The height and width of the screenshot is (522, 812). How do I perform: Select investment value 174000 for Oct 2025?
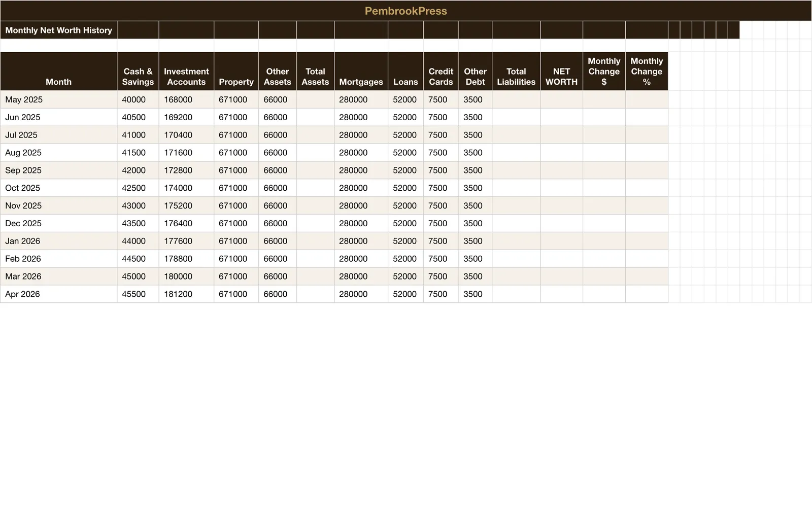point(186,188)
